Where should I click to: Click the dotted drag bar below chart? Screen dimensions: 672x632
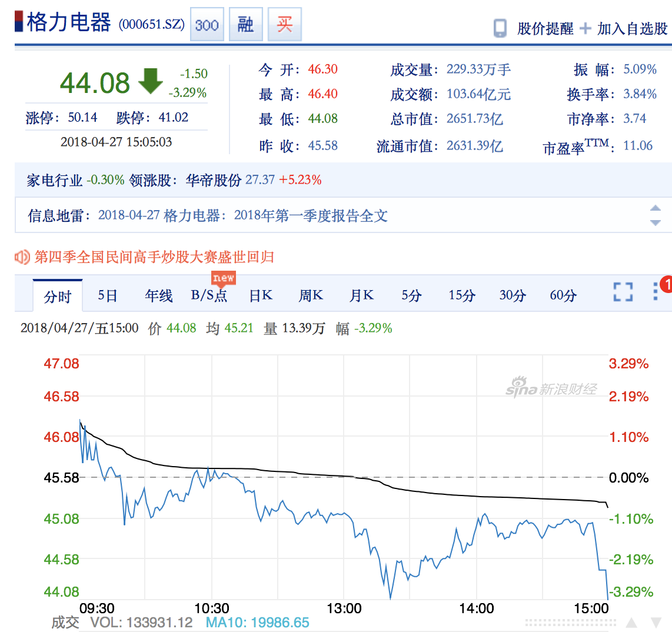tap(570, 623)
